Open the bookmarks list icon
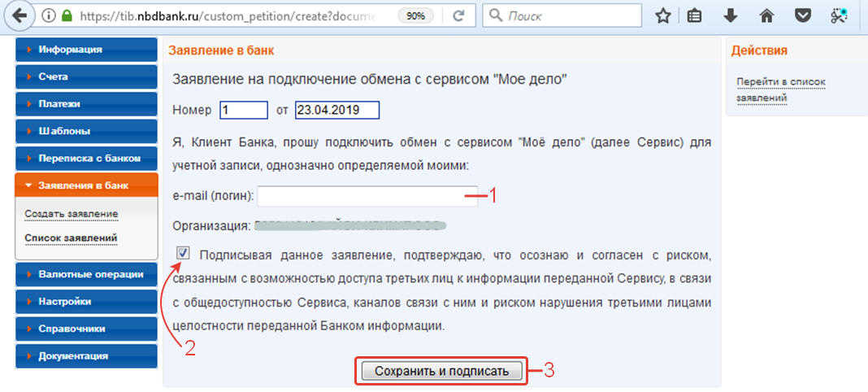 click(x=694, y=16)
